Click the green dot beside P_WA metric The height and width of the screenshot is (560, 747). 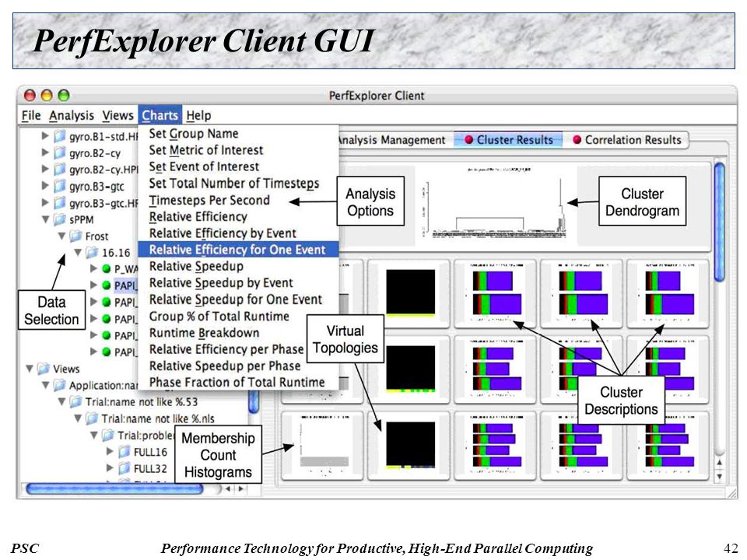(107, 269)
